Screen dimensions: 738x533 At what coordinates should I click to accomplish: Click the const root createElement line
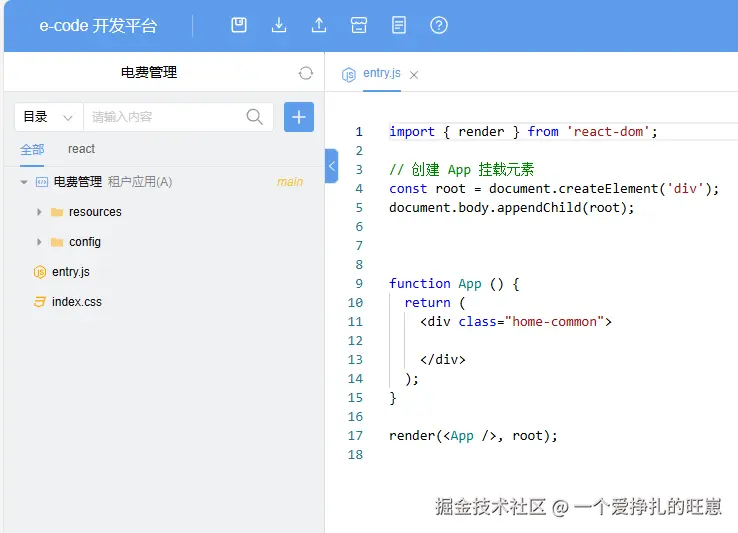tap(554, 189)
